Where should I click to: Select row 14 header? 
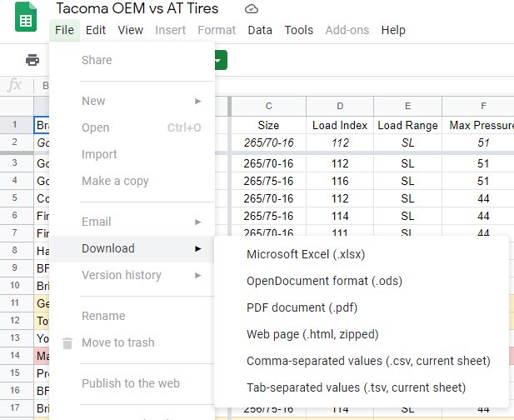coord(17,355)
